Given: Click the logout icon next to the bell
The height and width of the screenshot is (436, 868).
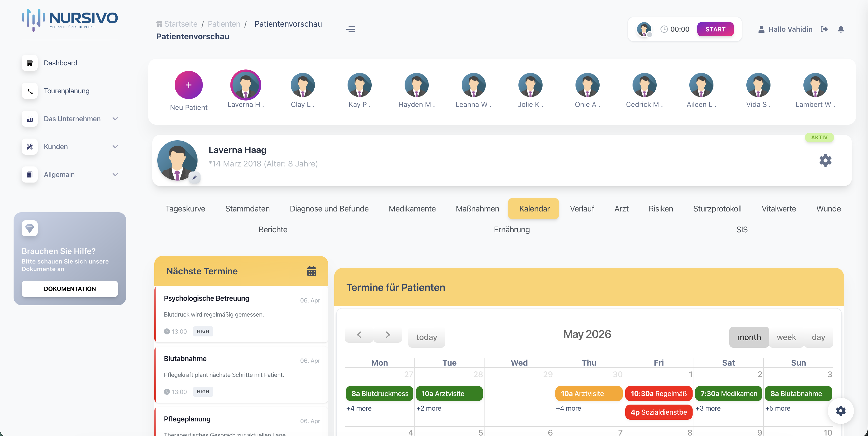Looking at the screenshot, I should click(825, 29).
